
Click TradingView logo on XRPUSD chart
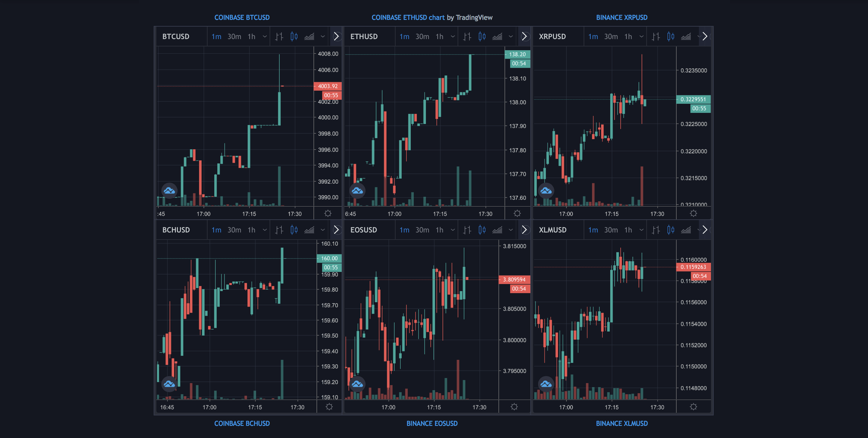tap(546, 191)
